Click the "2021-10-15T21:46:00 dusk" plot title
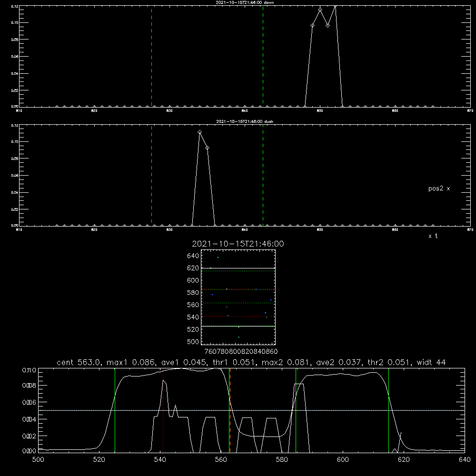 pos(245,121)
